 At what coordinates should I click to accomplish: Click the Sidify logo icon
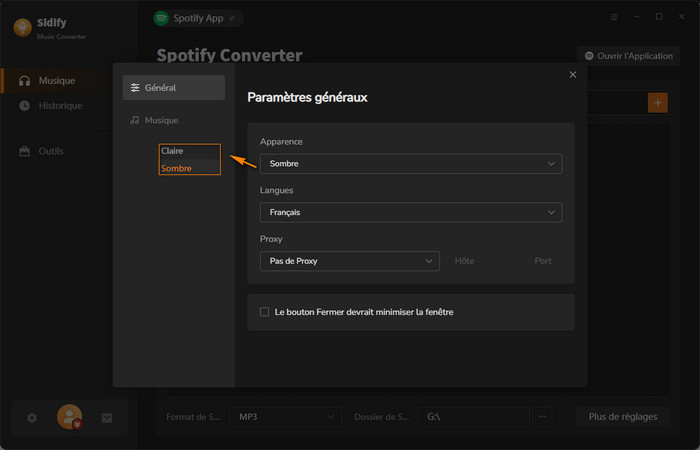pyautogui.click(x=22, y=27)
